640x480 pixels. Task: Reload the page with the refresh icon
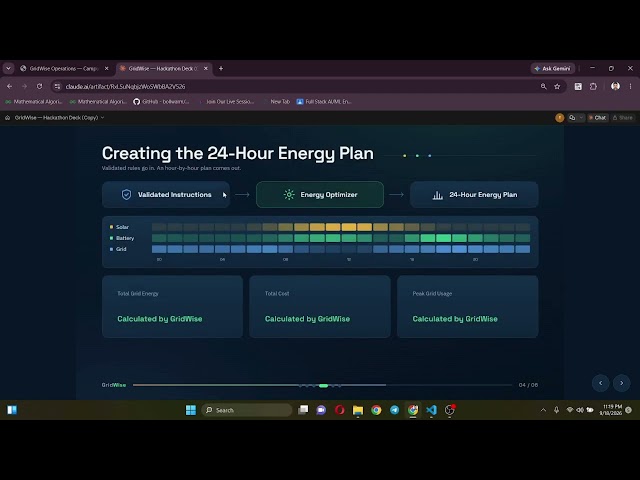(x=40, y=87)
